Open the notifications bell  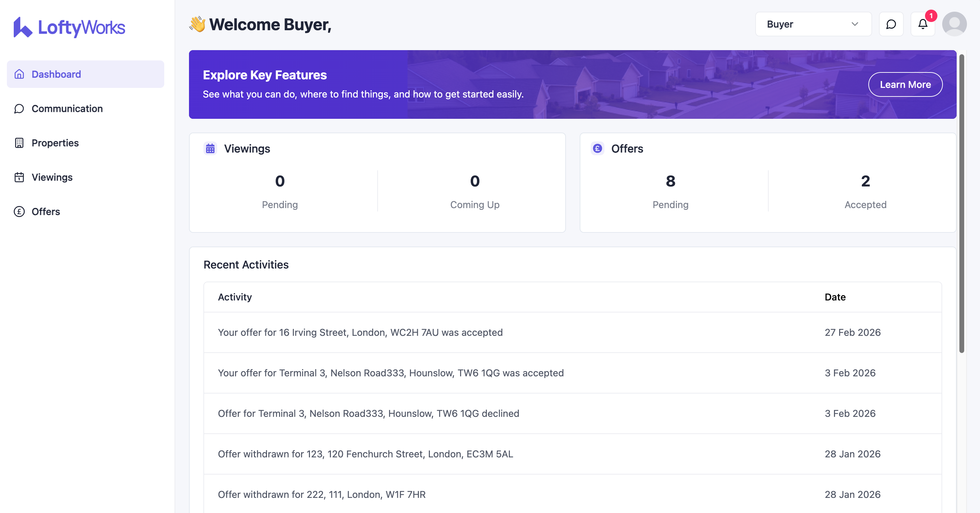[x=923, y=24]
